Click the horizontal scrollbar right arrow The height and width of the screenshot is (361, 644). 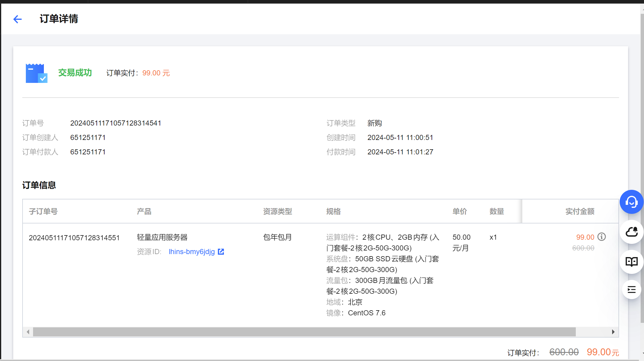pyautogui.click(x=613, y=332)
